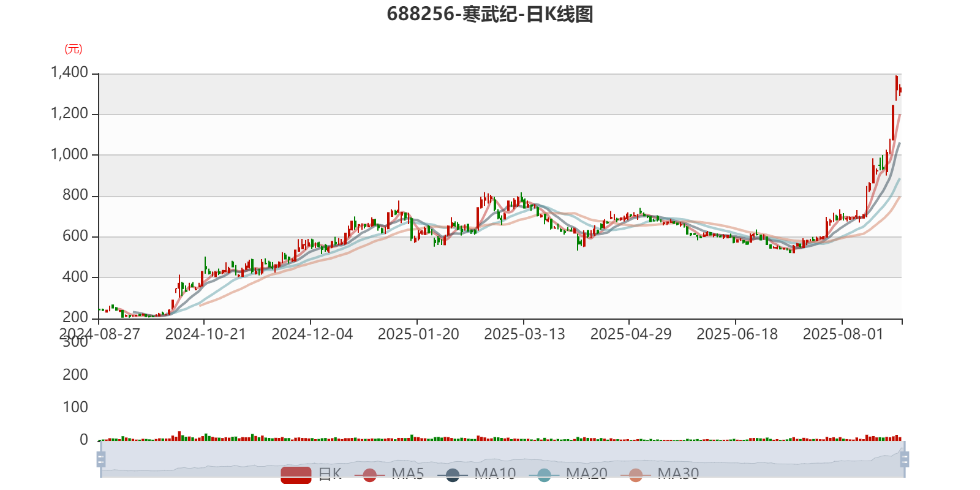Viewport: 980px width, 490px height.
Task: Click the 2025-01-20 date axis label
Action: 418,334
